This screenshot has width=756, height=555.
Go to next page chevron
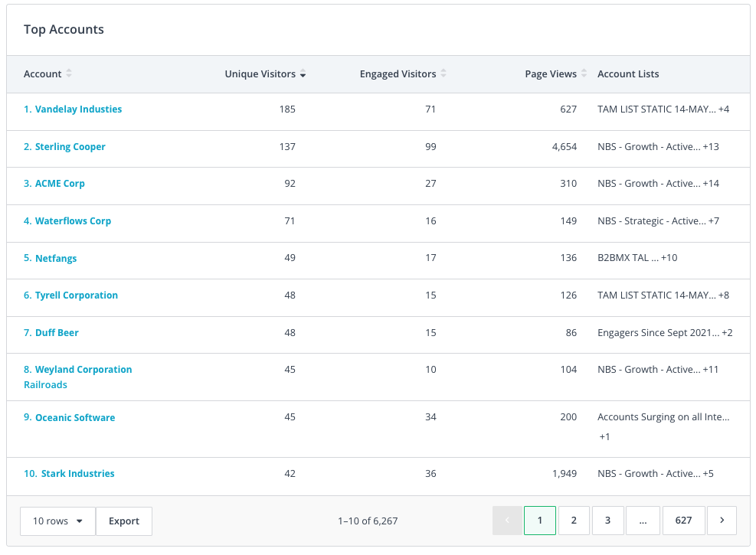(722, 521)
